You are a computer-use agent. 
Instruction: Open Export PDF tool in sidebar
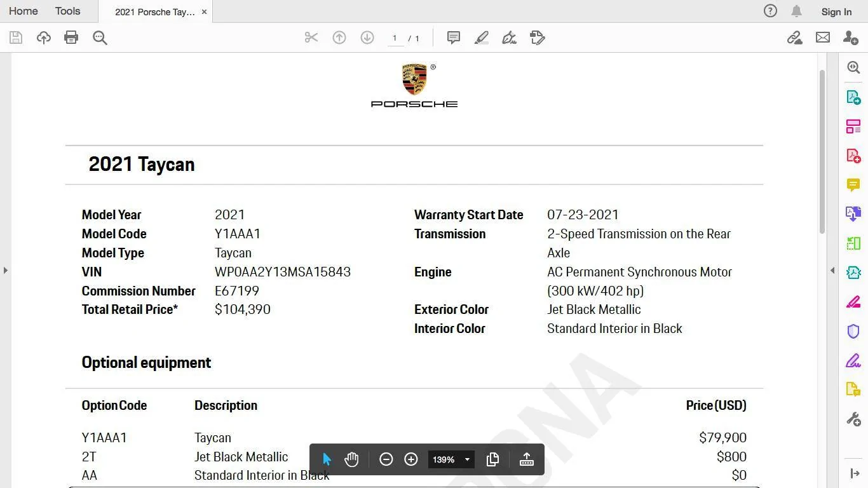tap(853, 97)
